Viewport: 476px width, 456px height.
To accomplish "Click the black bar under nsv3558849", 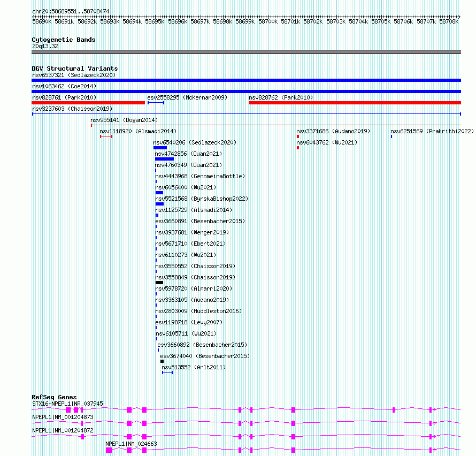I will (159, 283).
